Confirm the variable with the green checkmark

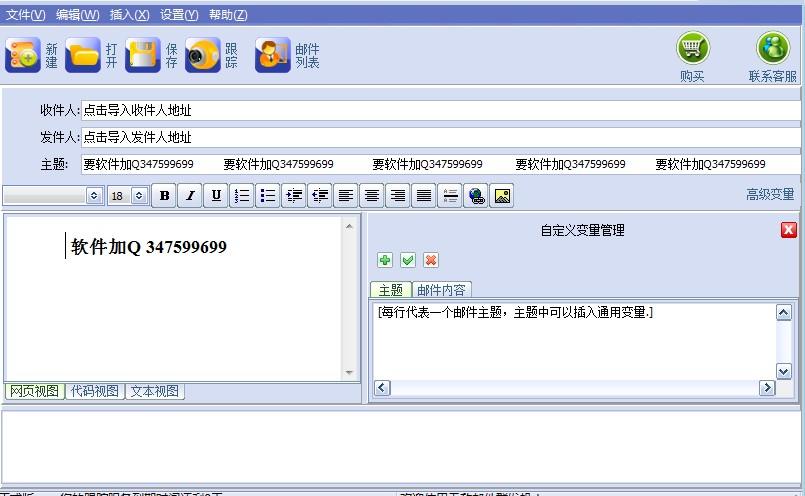click(x=408, y=260)
